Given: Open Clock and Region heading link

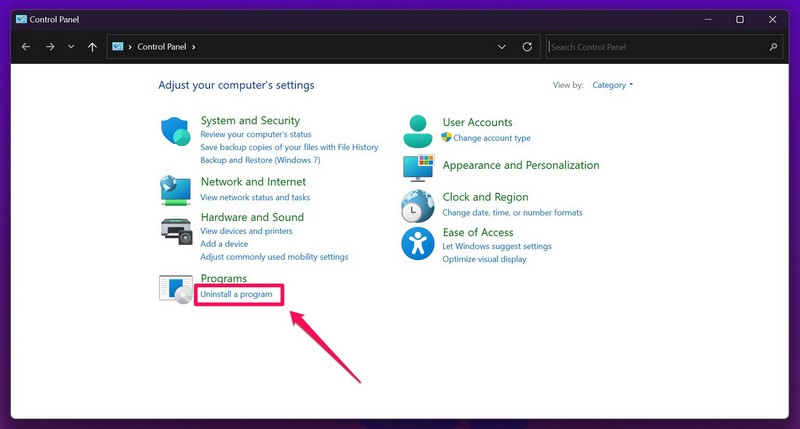Looking at the screenshot, I should [x=485, y=197].
